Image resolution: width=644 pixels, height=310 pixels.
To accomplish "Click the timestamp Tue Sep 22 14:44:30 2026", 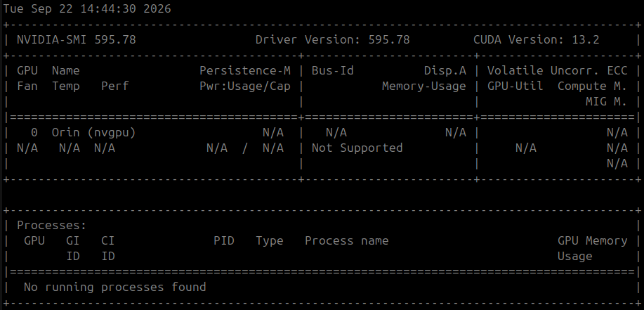I will click(x=87, y=8).
